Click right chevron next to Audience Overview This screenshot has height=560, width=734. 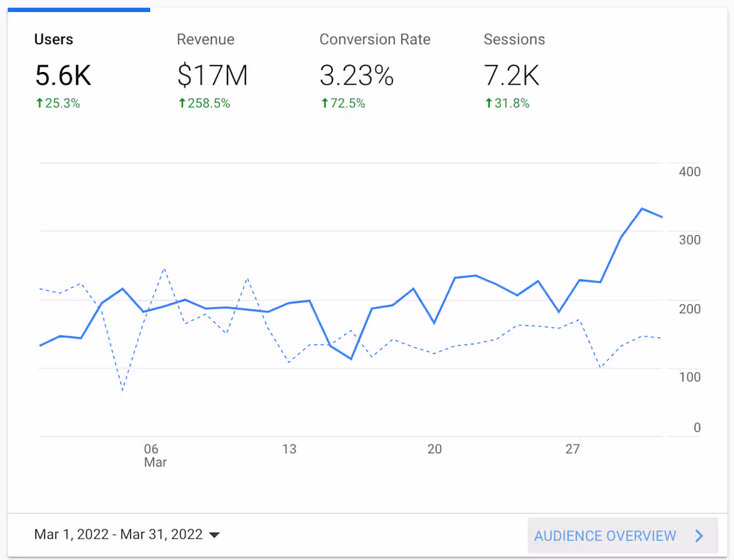[x=699, y=536]
